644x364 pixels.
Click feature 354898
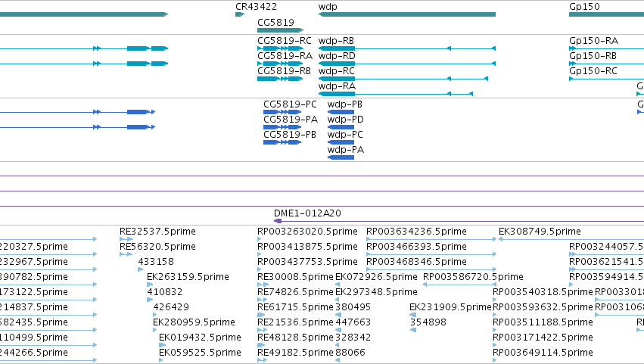point(428,322)
